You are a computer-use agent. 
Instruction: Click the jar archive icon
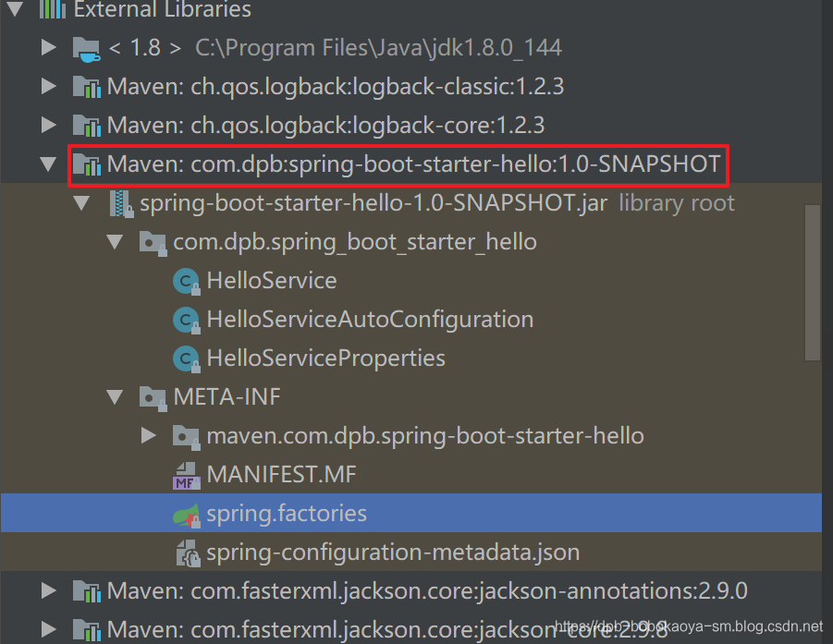tap(121, 203)
